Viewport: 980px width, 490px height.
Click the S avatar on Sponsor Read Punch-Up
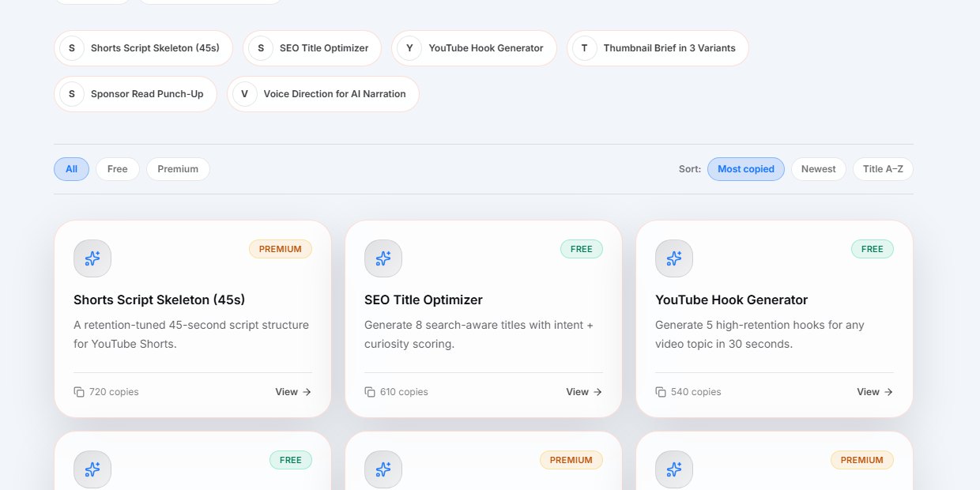coord(72,94)
